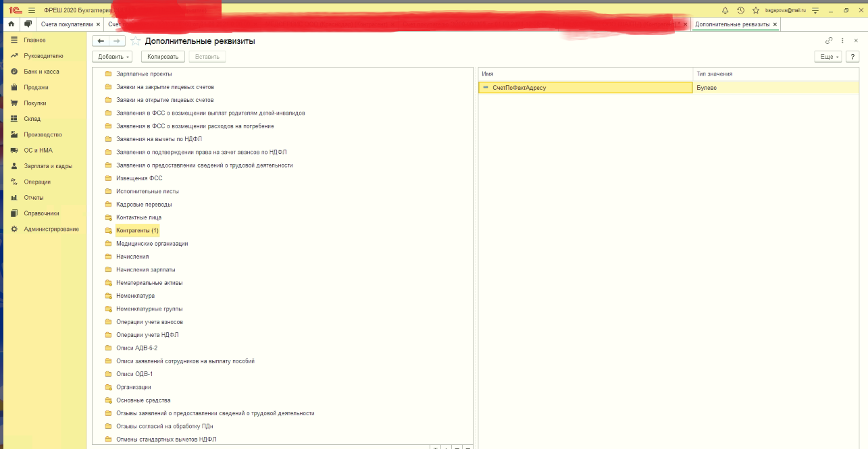Click the Копировать button
868x449 pixels.
point(163,57)
